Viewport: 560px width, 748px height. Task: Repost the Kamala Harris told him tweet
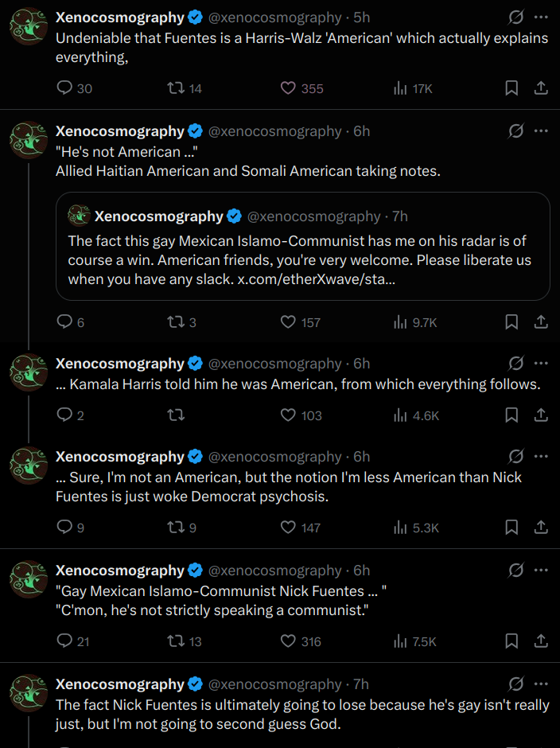(x=177, y=415)
